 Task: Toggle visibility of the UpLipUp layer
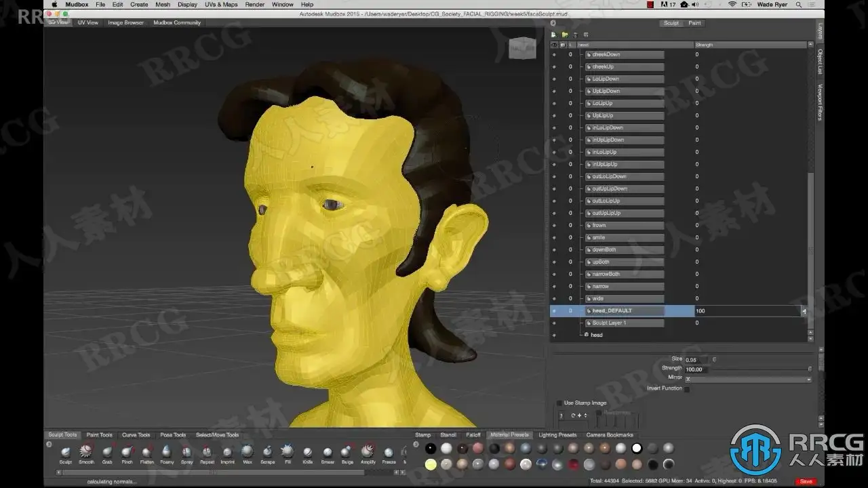(554, 115)
